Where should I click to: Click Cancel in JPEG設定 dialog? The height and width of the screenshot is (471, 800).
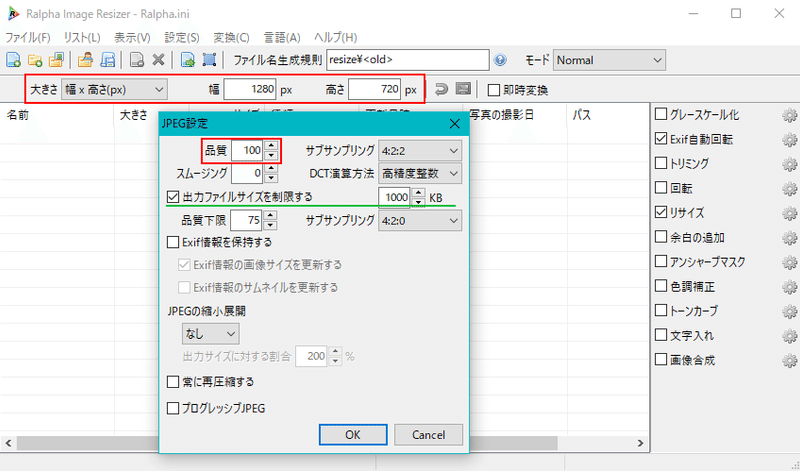point(429,435)
